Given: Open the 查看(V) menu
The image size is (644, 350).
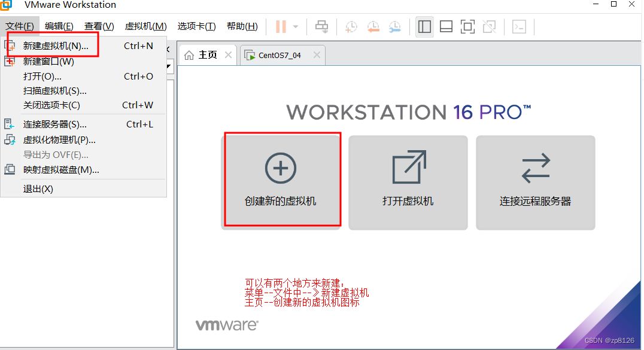Looking at the screenshot, I should tap(99, 26).
